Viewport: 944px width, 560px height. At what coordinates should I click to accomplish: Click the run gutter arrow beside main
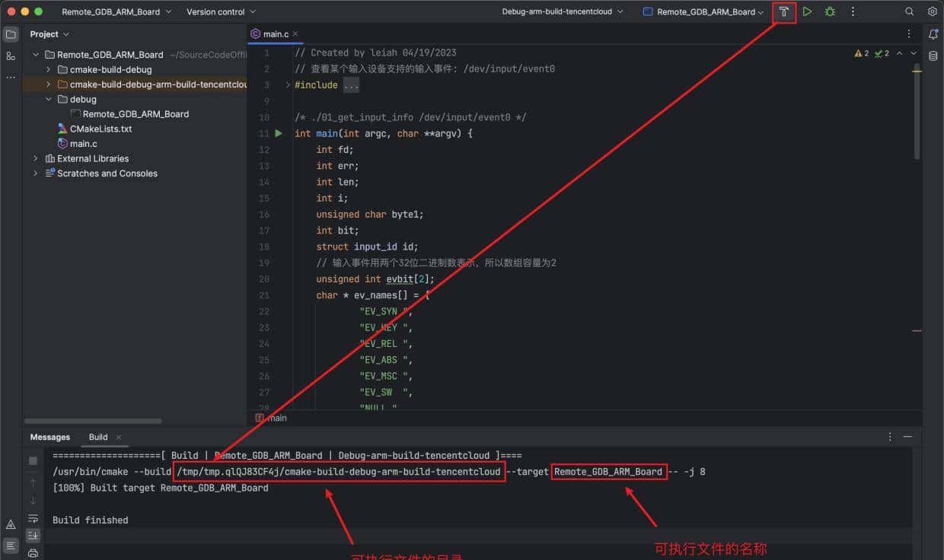(279, 133)
